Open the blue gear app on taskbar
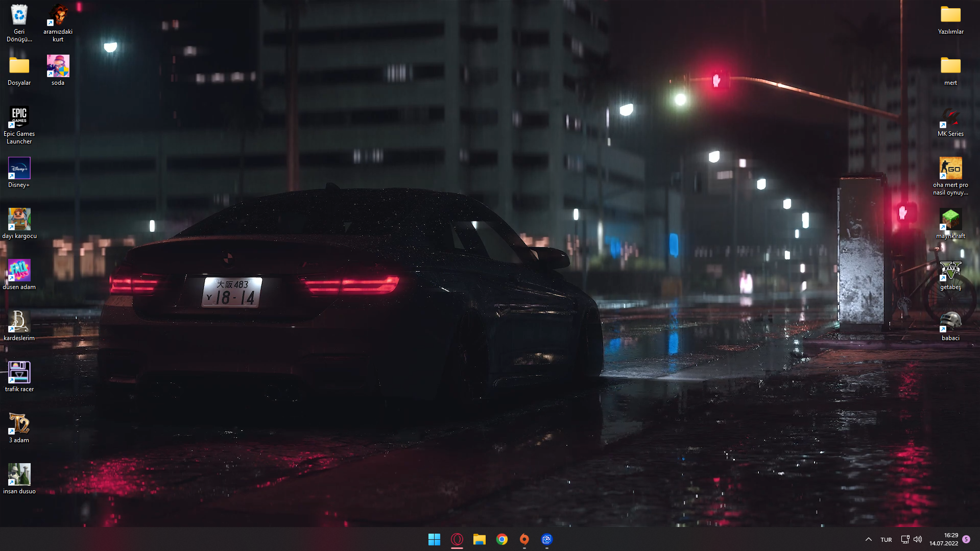 pos(546,539)
